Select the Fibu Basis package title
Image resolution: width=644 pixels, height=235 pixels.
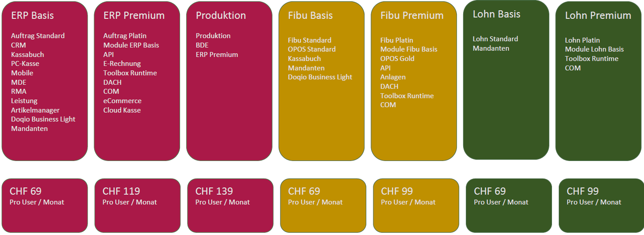coord(310,15)
